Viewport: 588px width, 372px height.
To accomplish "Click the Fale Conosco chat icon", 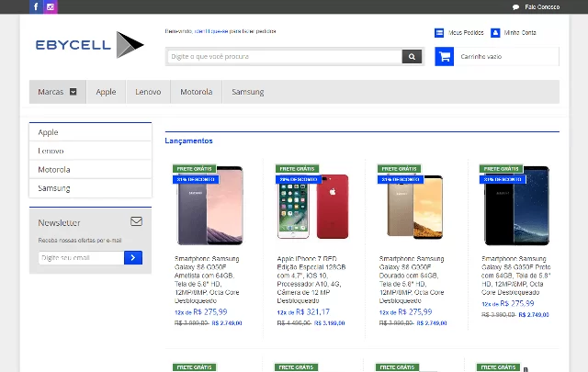I will click(516, 7).
